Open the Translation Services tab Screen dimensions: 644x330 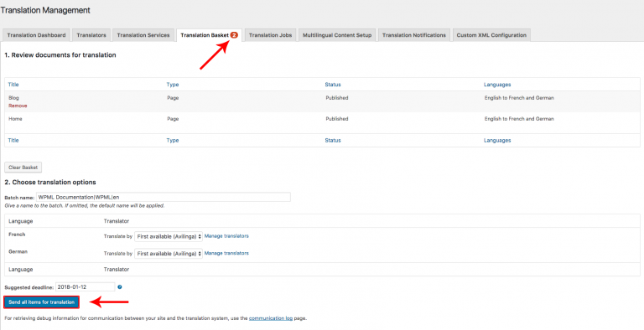[x=143, y=35]
